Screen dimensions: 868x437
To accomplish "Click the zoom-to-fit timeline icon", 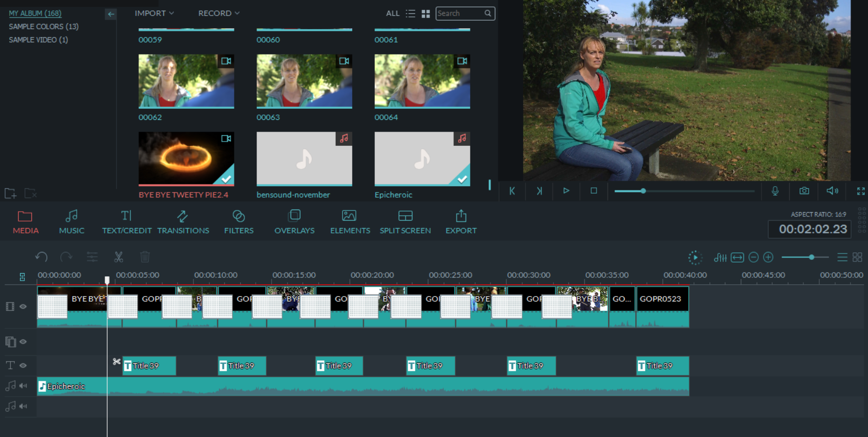I will point(737,257).
